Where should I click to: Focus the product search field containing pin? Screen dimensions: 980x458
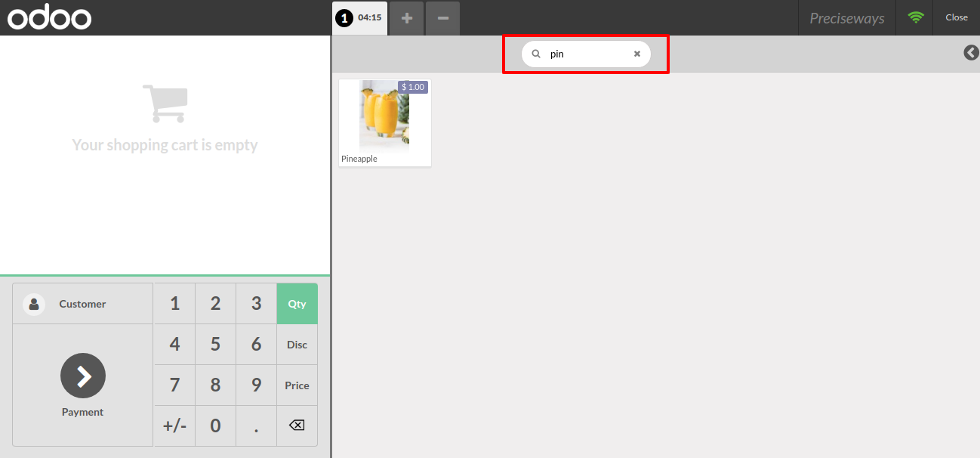(586, 54)
